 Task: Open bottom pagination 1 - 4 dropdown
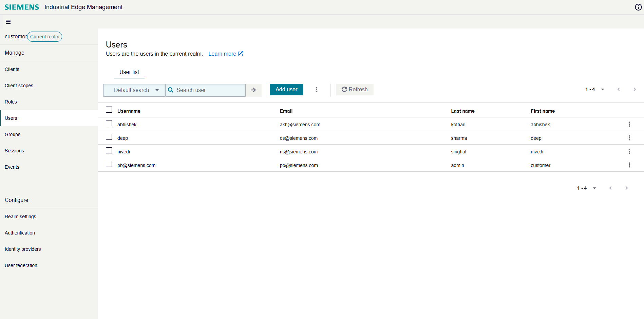[586, 188]
